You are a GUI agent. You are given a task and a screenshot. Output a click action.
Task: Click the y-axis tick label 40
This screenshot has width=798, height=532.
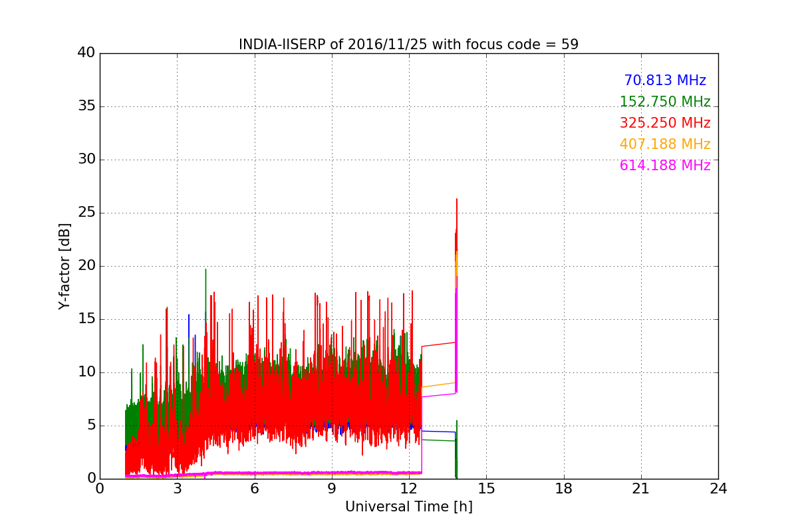tap(86, 53)
